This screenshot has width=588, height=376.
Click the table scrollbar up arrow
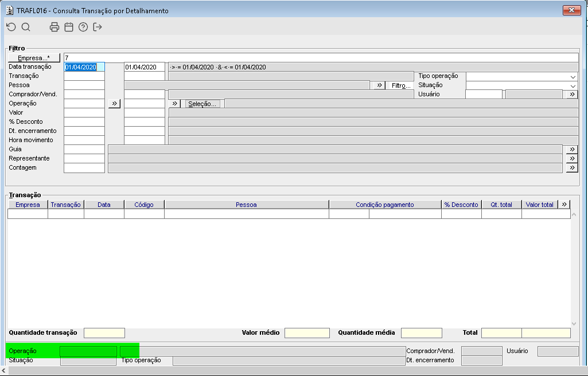pyautogui.click(x=574, y=214)
